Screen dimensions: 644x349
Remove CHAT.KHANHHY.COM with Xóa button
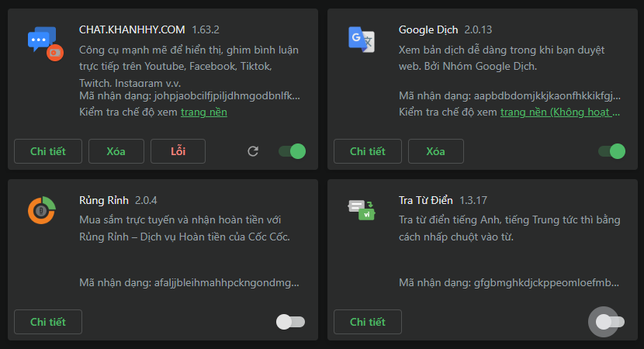[116, 151]
